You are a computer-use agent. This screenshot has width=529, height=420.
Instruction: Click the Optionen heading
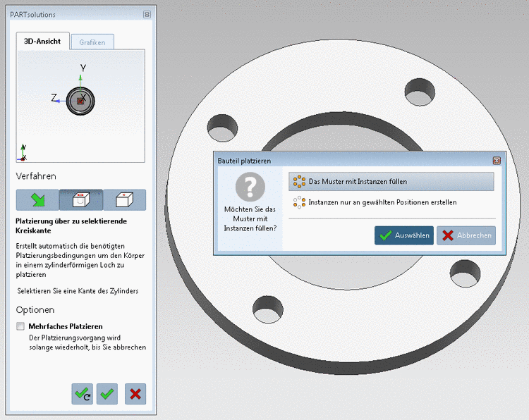(35, 310)
